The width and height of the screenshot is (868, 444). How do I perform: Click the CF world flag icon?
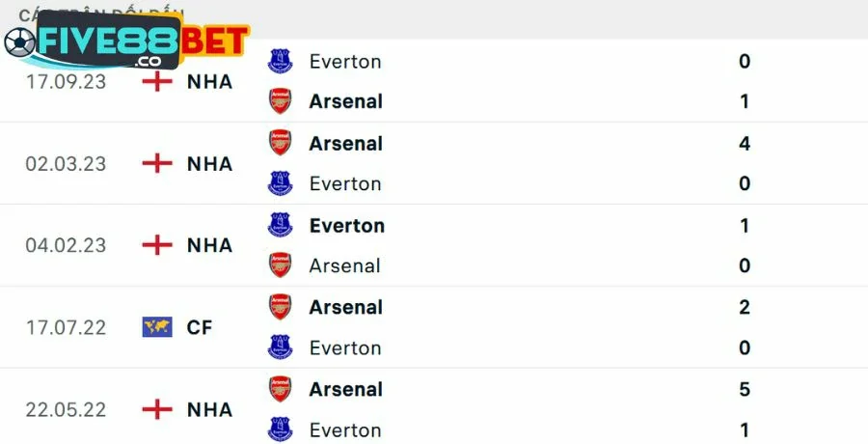point(156,327)
